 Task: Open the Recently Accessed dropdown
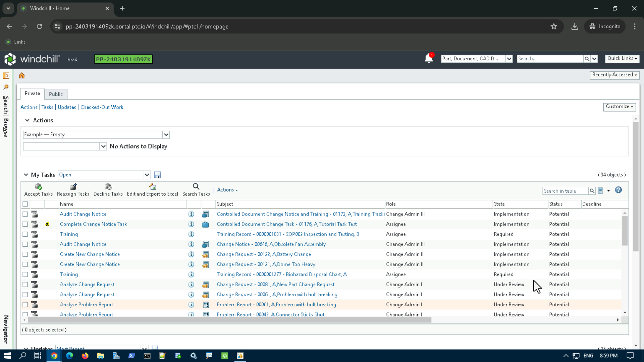click(614, 75)
